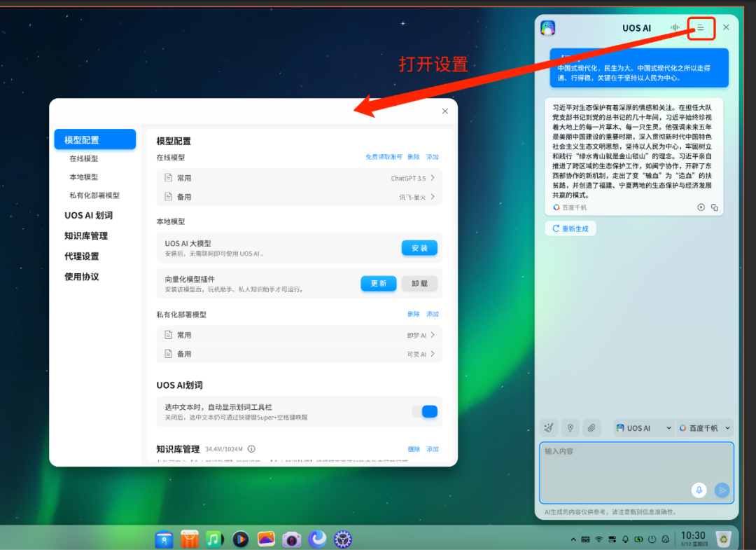Click the voice waveform icon in UOS AI header

675,27
